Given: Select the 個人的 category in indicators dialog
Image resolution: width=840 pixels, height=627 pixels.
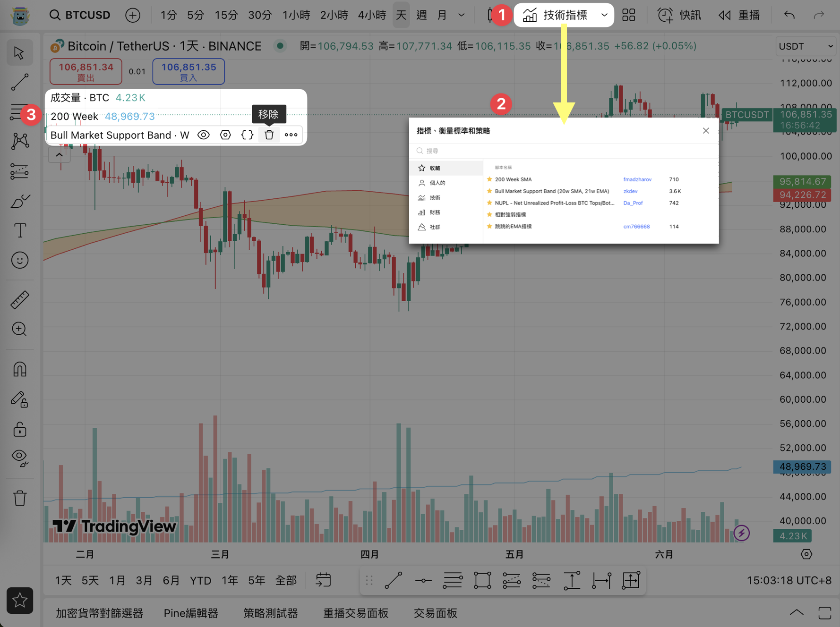Looking at the screenshot, I should click(446, 183).
